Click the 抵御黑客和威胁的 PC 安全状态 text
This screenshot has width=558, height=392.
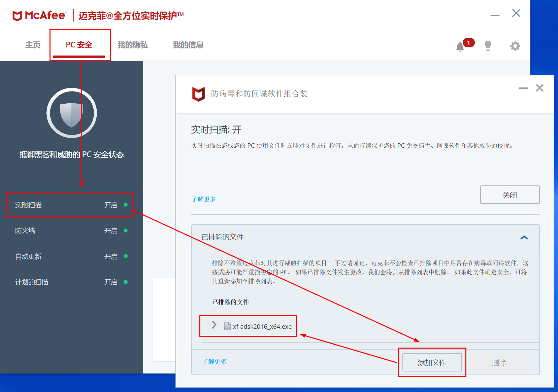[72, 154]
